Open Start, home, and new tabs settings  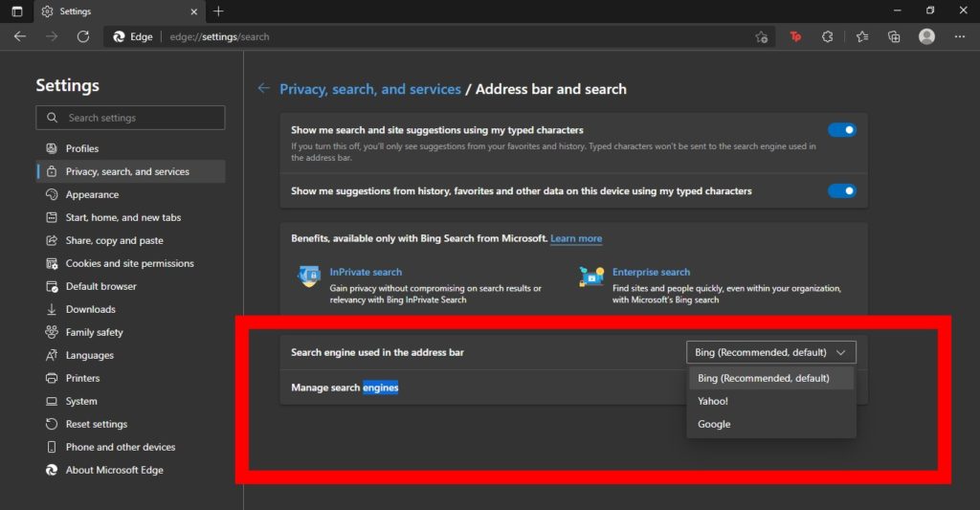point(130,217)
